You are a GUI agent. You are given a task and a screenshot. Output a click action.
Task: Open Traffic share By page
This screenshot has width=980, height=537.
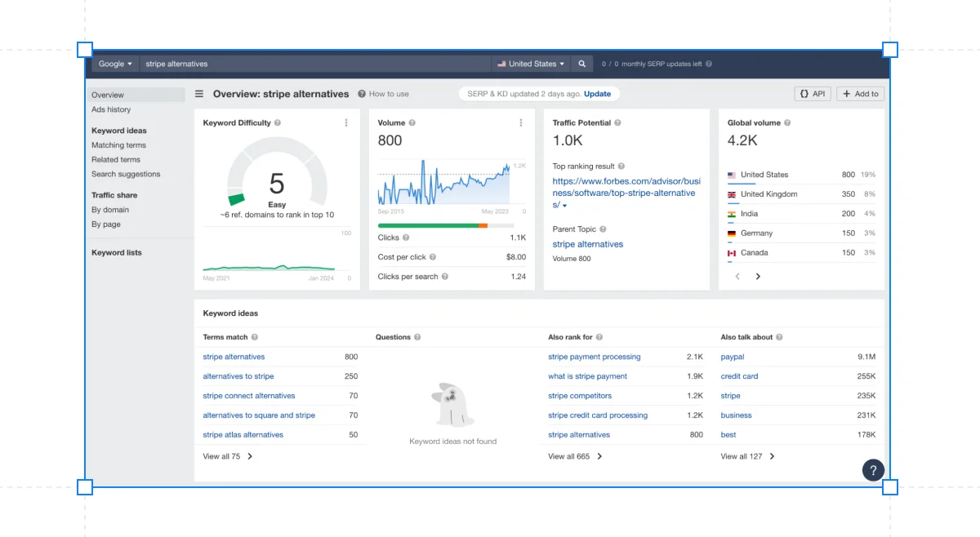[x=106, y=224]
